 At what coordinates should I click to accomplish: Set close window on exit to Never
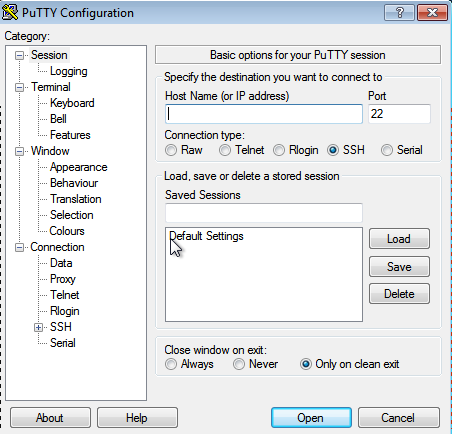tap(239, 364)
